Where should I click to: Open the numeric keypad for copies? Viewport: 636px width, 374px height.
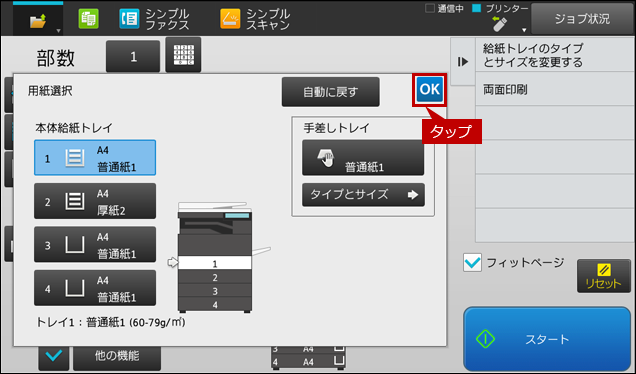tap(183, 55)
